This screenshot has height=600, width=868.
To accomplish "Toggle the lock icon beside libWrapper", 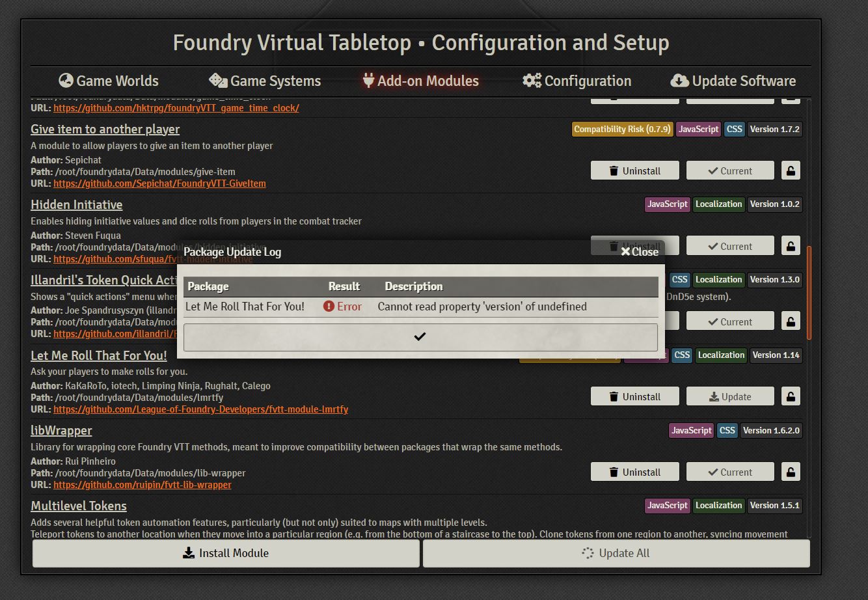I will [790, 471].
